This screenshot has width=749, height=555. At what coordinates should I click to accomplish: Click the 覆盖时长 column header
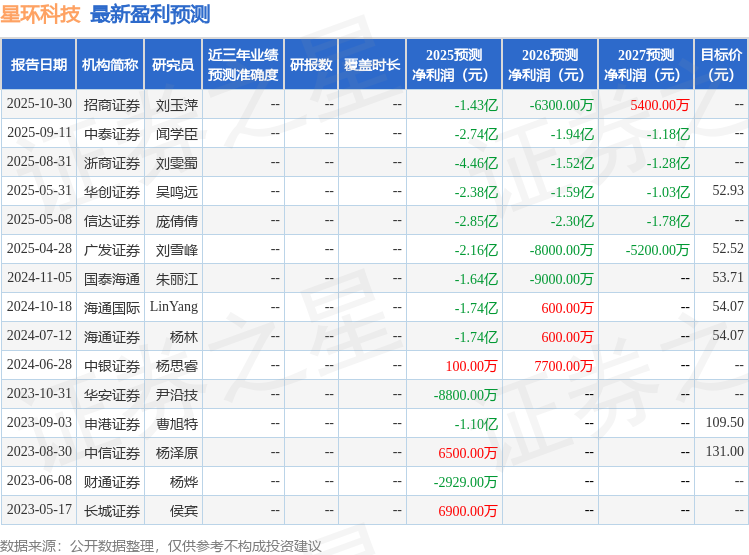tap(372, 64)
